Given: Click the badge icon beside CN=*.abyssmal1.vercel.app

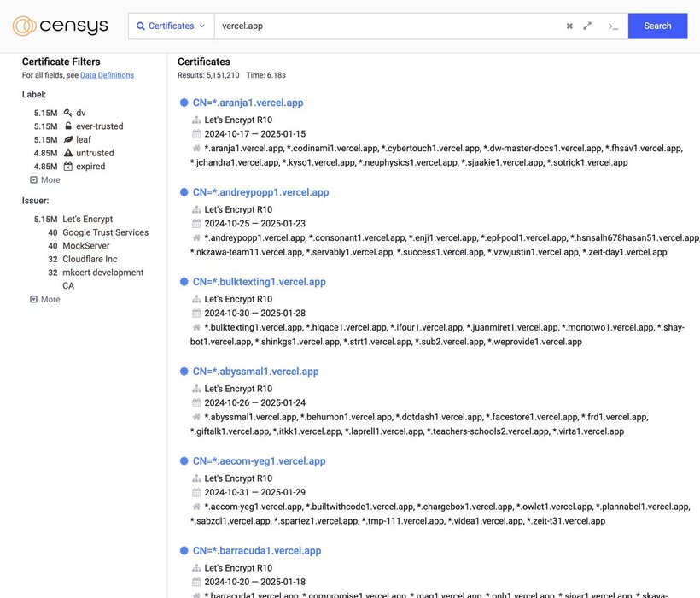Looking at the screenshot, I should point(184,371).
